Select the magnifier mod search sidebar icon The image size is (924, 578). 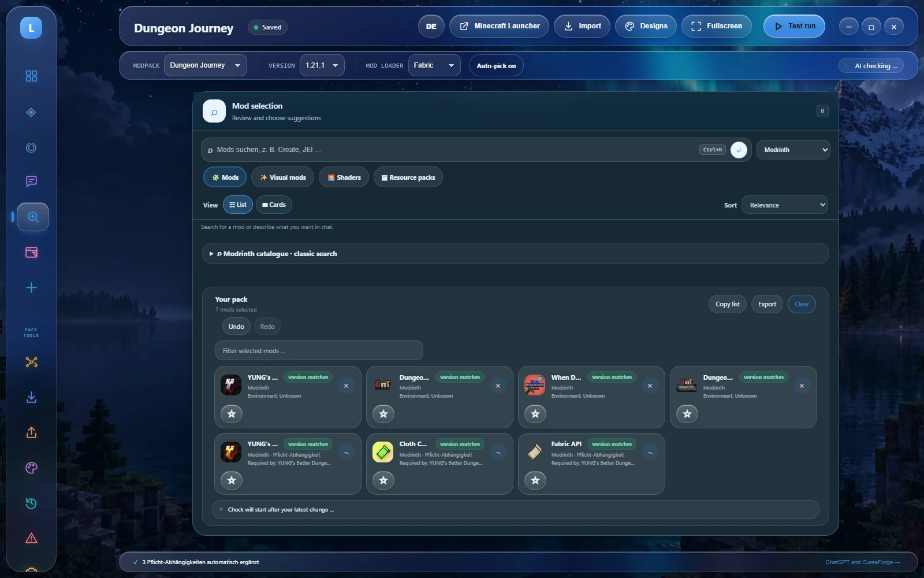pos(33,217)
